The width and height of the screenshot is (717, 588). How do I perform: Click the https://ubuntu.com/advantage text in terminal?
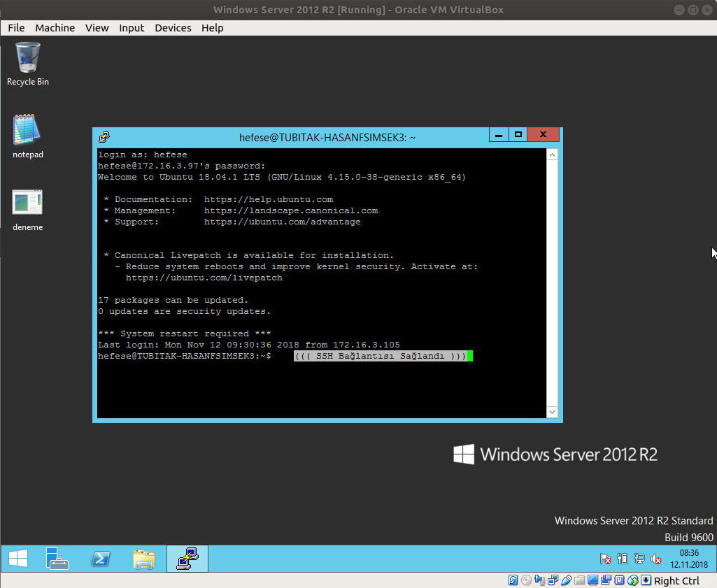(282, 222)
